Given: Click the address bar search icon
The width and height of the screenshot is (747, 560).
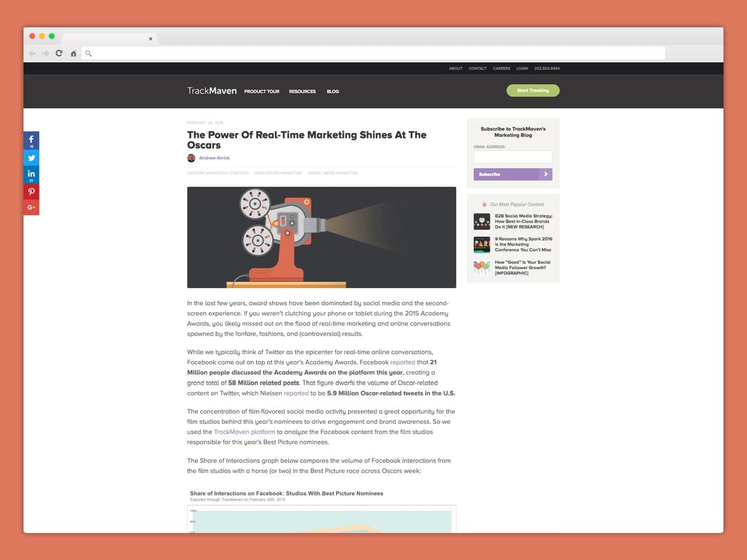Looking at the screenshot, I should pos(89,54).
